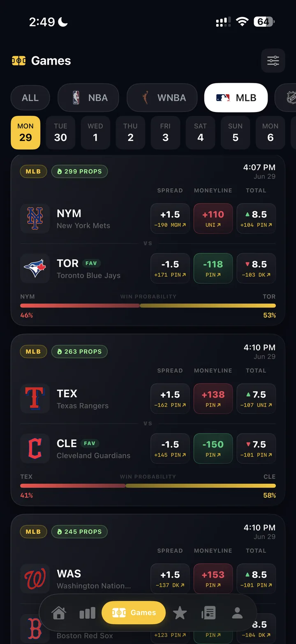Tap the New York Mets logo

pyautogui.click(x=35, y=219)
